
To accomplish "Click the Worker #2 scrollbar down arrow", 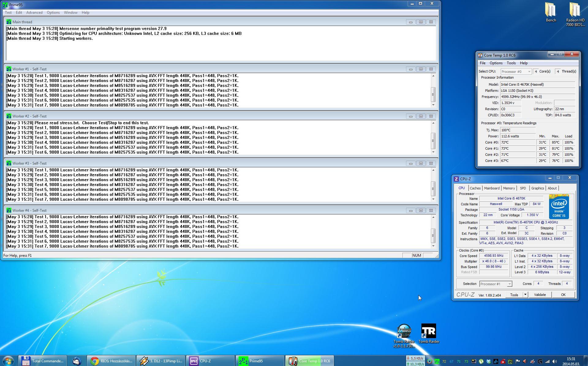I will [433, 152].
